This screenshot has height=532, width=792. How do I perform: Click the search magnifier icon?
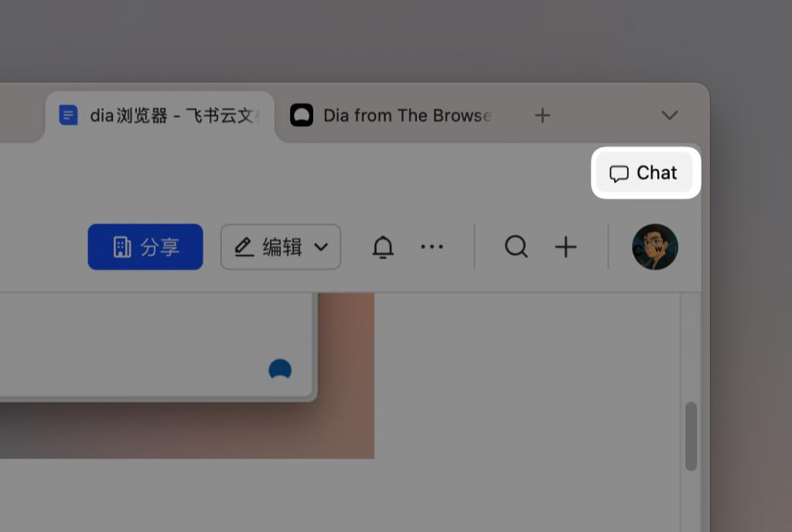[x=516, y=247]
